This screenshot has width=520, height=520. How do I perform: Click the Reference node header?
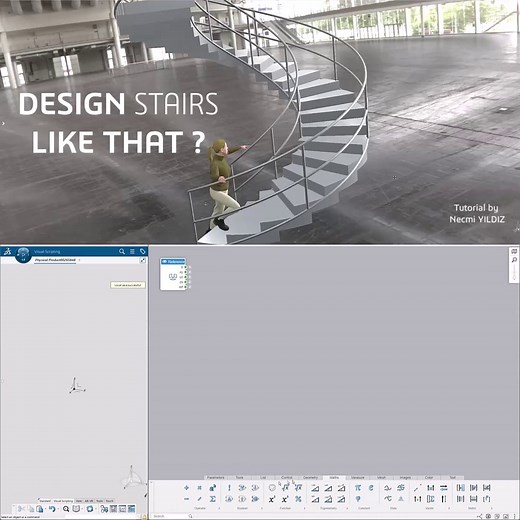173,262
